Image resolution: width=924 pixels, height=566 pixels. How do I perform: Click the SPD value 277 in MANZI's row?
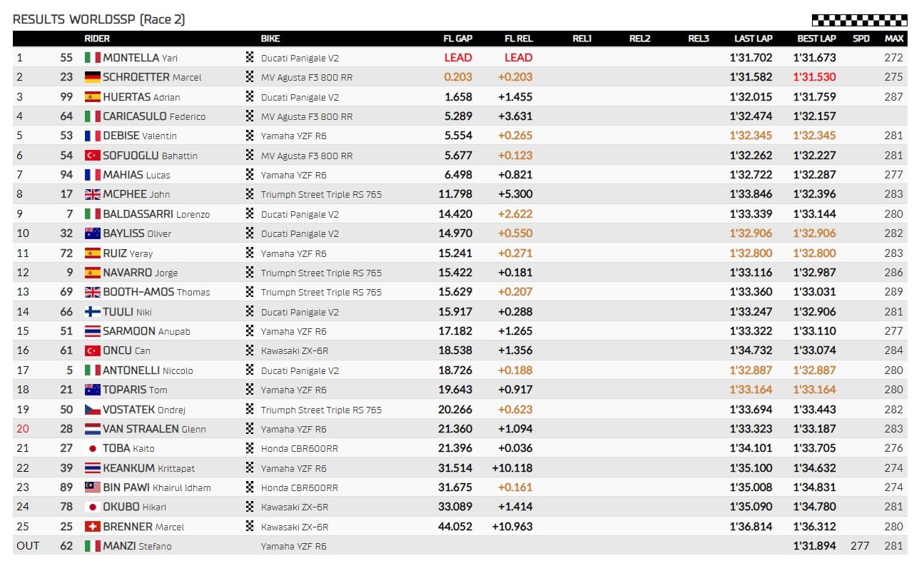pos(860,546)
